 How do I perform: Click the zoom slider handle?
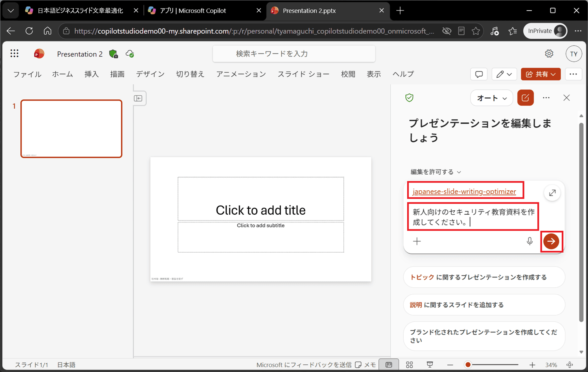(x=468, y=365)
